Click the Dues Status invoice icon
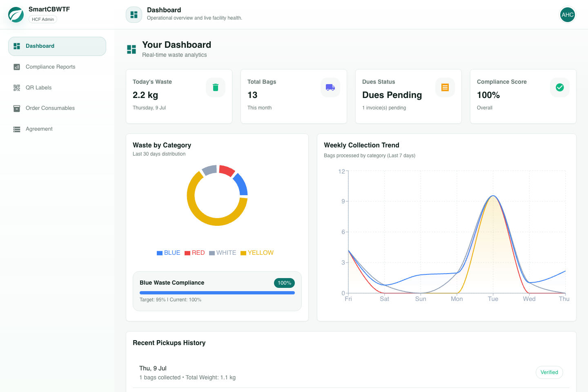 click(x=445, y=87)
